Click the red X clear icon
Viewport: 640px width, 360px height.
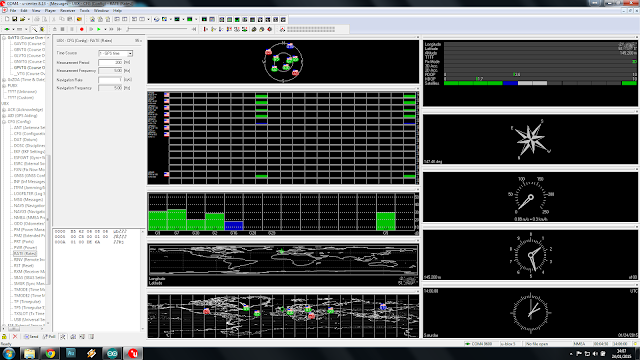click(15, 337)
